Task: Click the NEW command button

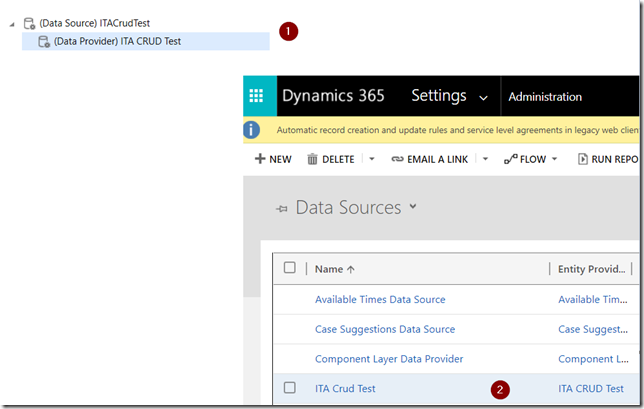Action: click(273, 159)
